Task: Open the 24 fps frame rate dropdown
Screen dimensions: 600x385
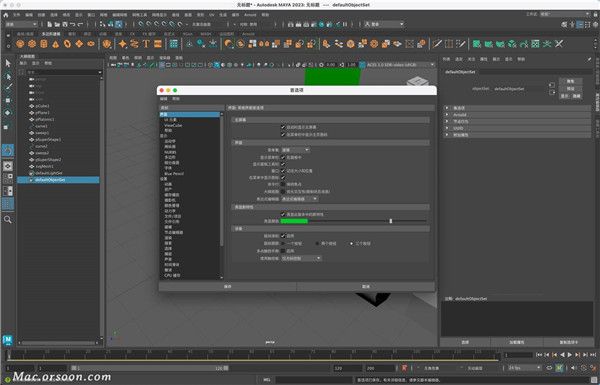Action: click(x=524, y=368)
